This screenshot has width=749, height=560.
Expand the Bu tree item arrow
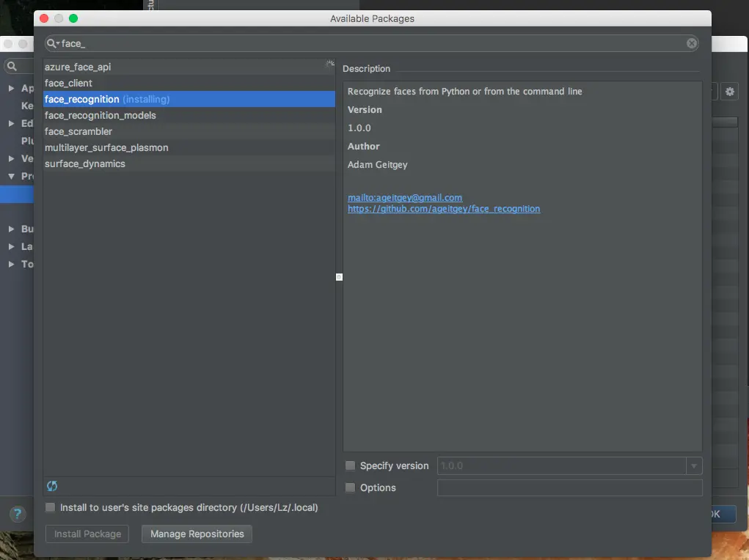tap(11, 229)
